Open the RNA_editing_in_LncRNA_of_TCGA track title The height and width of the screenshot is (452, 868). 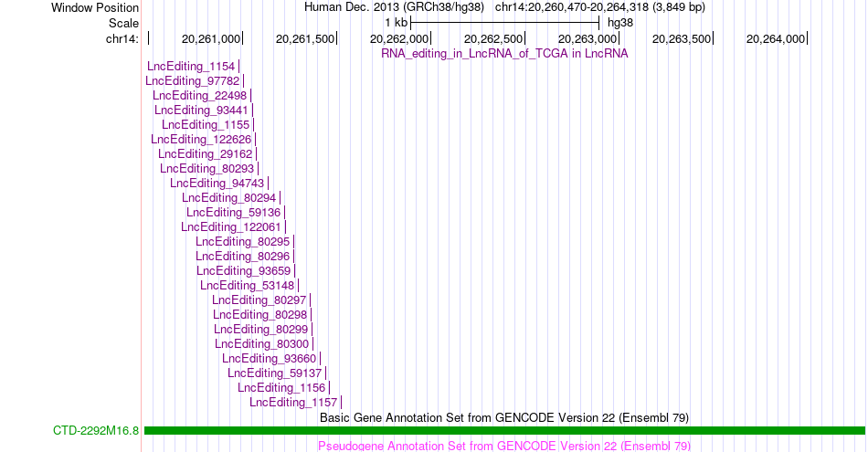pyautogui.click(x=504, y=54)
